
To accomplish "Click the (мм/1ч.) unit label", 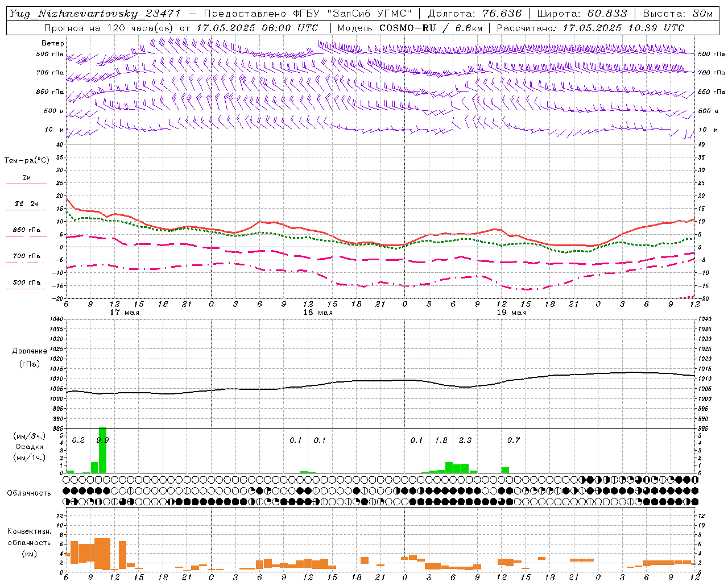I will tap(30, 458).
